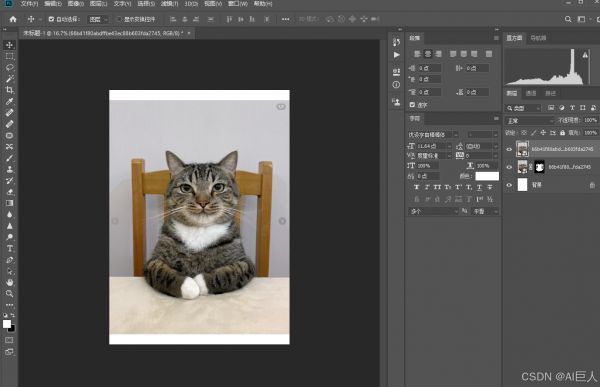600x387 pixels.
Task: Select the Gradient tool
Action: [x=9, y=203]
